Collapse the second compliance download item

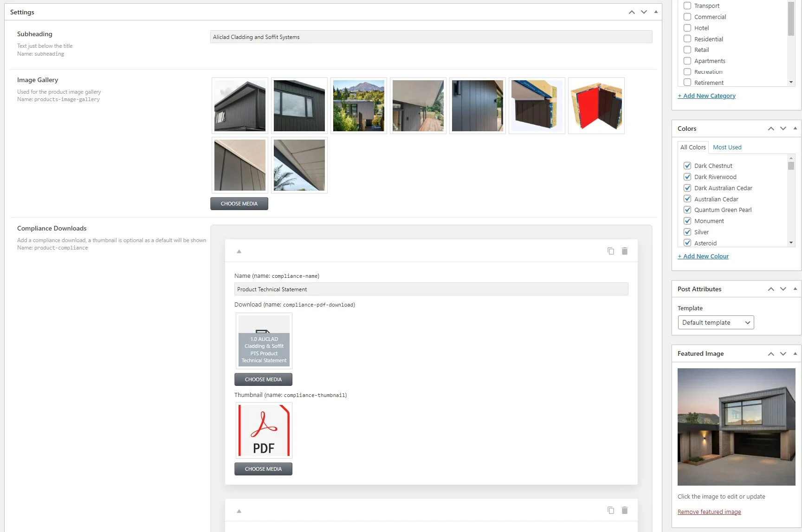[x=239, y=511]
